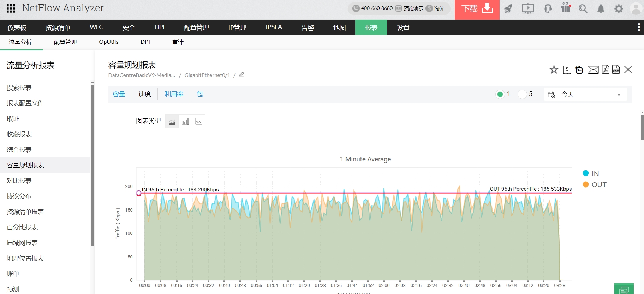Switch to the 利用率 tab
The height and width of the screenshot is (294, 644).
pos(174,94)
